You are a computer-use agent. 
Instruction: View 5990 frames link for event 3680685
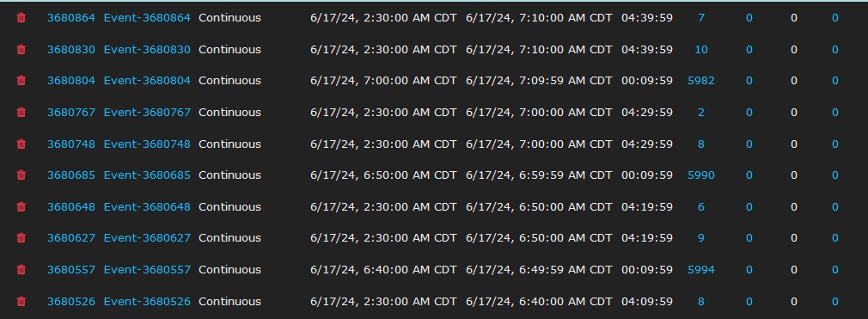pos(700,175)
